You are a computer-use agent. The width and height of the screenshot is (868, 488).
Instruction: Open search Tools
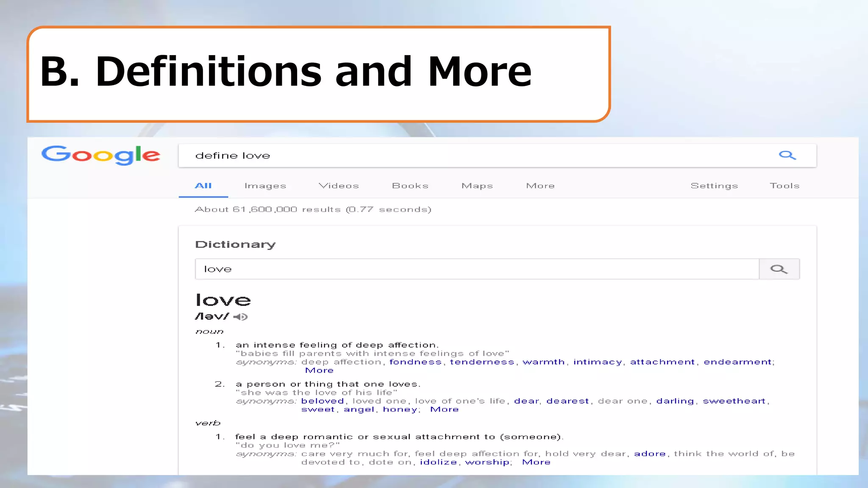[785, 186]
